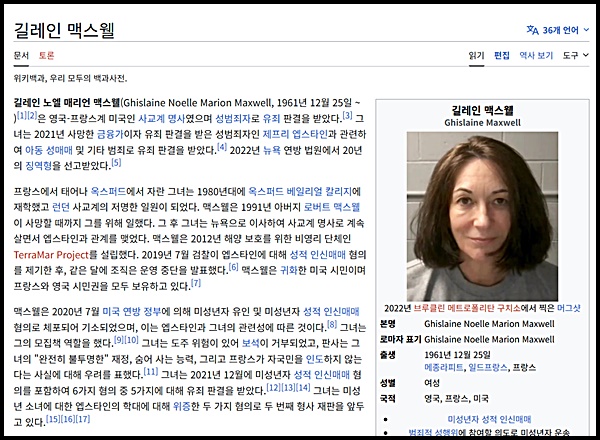Click the infobox name Ghislaine Maxwell
Screen dimensions: 600x440
tap(482, 122)
